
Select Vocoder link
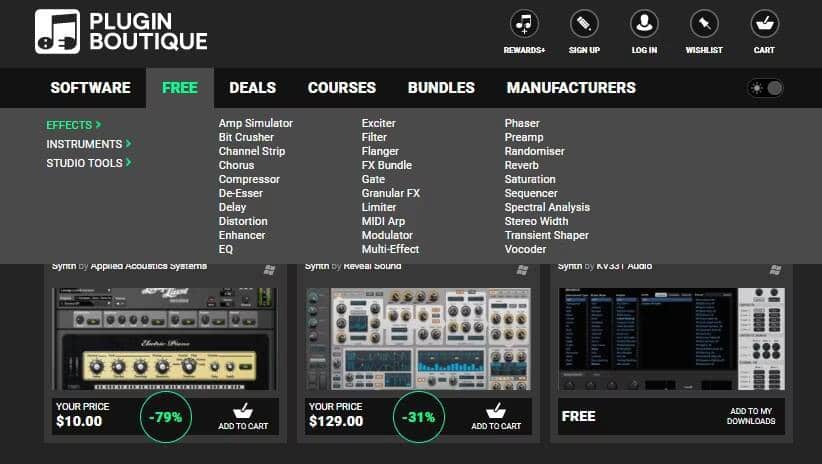tap(525, 250)
